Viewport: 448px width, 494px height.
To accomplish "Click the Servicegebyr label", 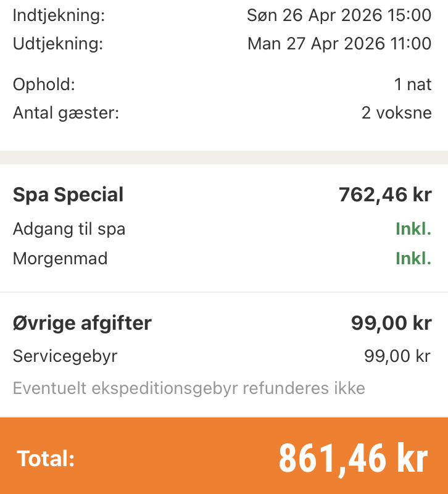I will click(x=65, y=356).
